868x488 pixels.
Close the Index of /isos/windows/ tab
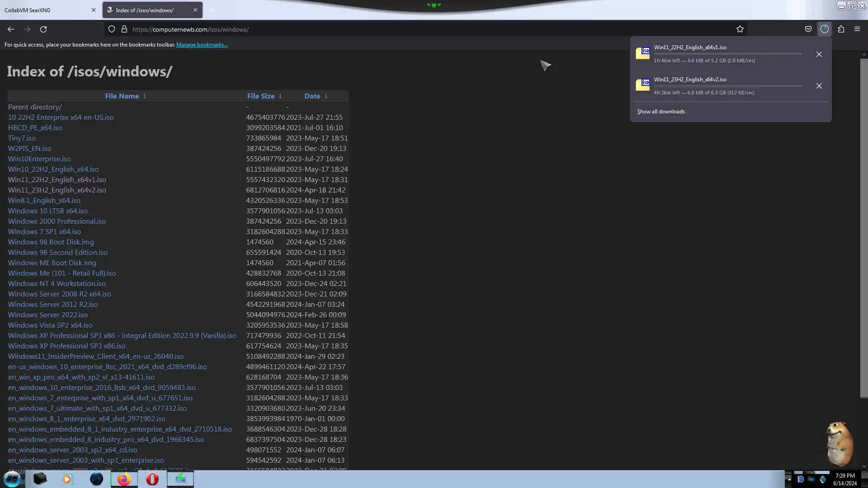[x=195, y=10]
